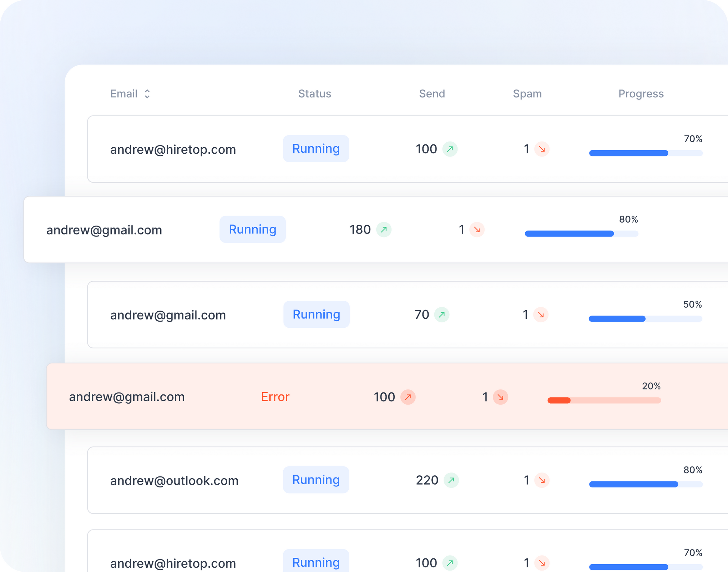Click green send arrow beside 70
Screen dimensions: 728x572
pos(441,315)
